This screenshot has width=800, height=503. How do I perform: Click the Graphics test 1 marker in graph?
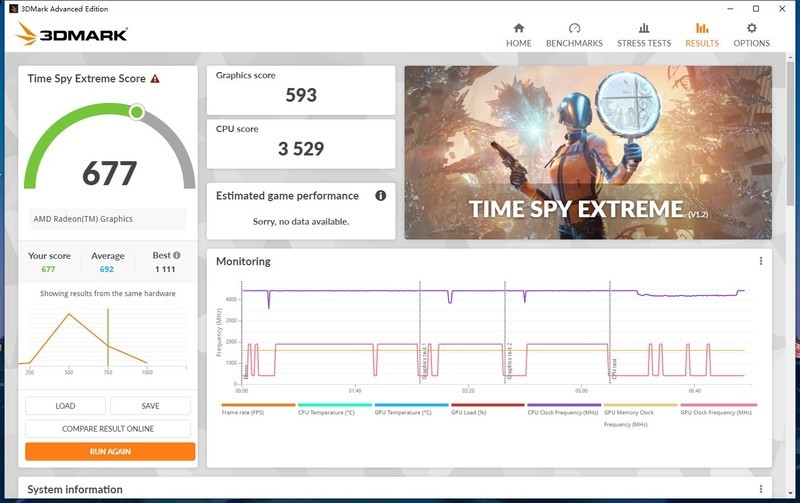pyautogui.click(x=424, y=361)
